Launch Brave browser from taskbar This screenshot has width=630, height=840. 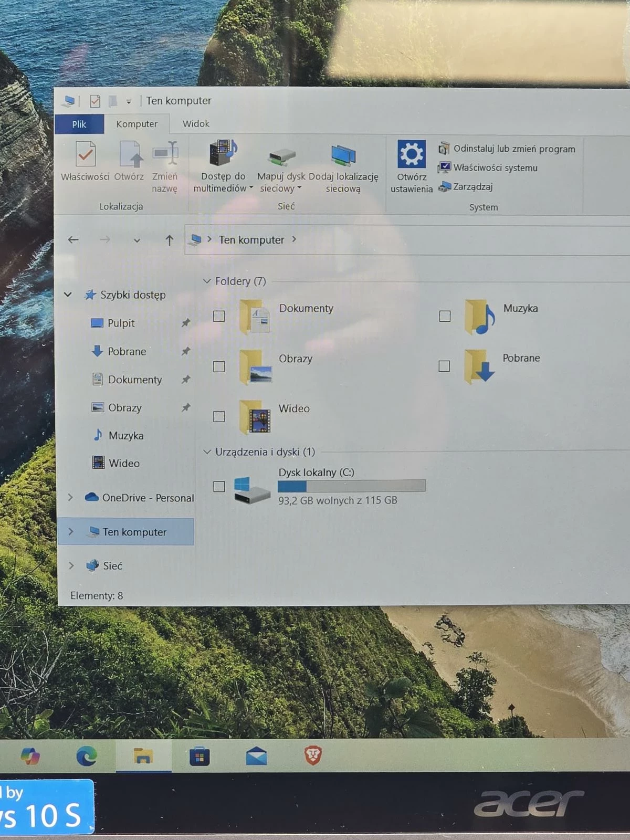[313, 756]
